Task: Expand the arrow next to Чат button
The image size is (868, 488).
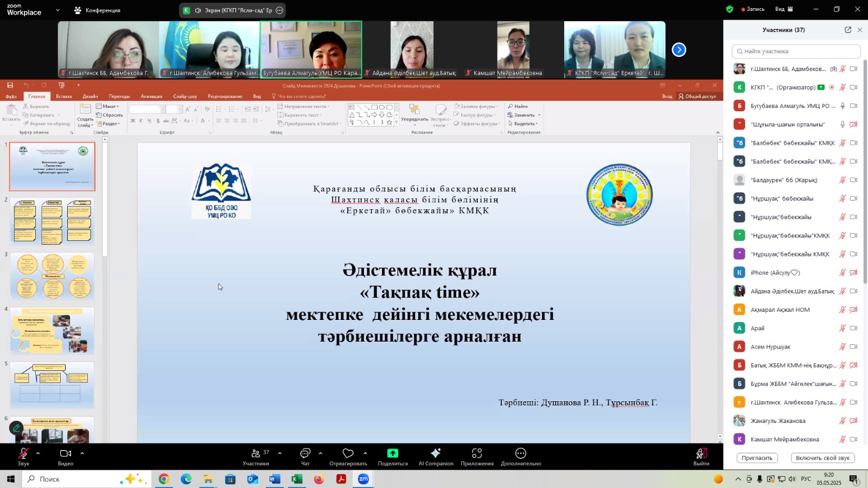Action: [x=320, y=453]
